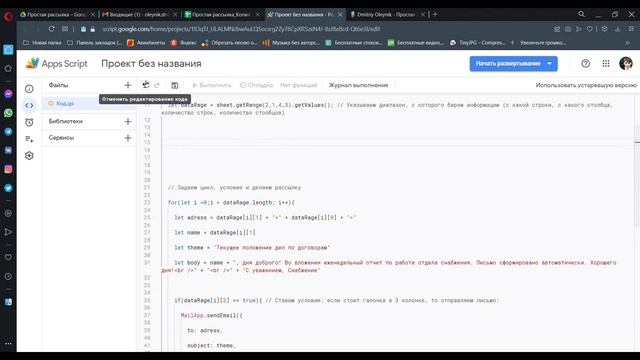The width and height of the screenshot is (640, 360).
Task: Add a service next to Сервисы
Action: coord(128,138)
